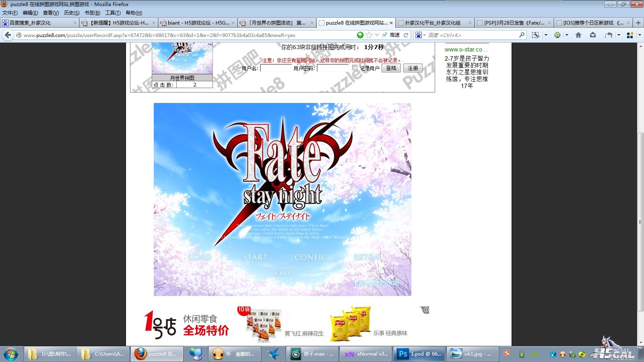Screen dimensions: 644x362
Task: Open the www.o-star.co... ad link
Action: (466, 49)
